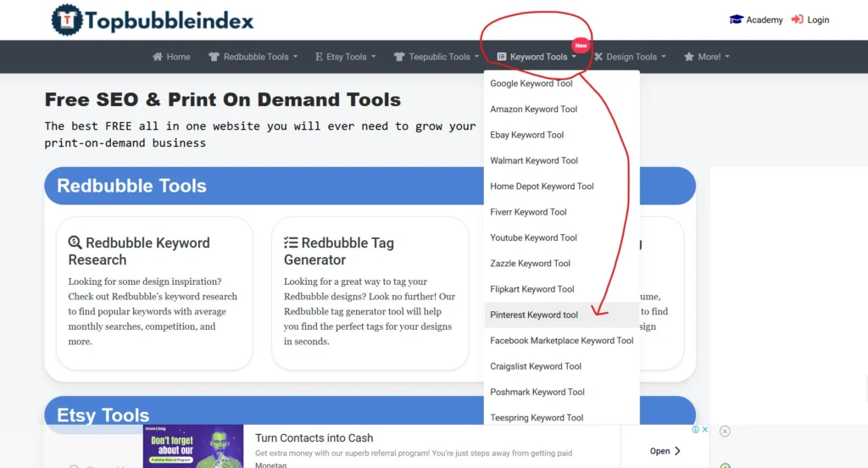Expand the Redbubble Tools dropdown arrow
Image resolution: width=868 pixels, height=468 pixels.
[x=296, y=57]
